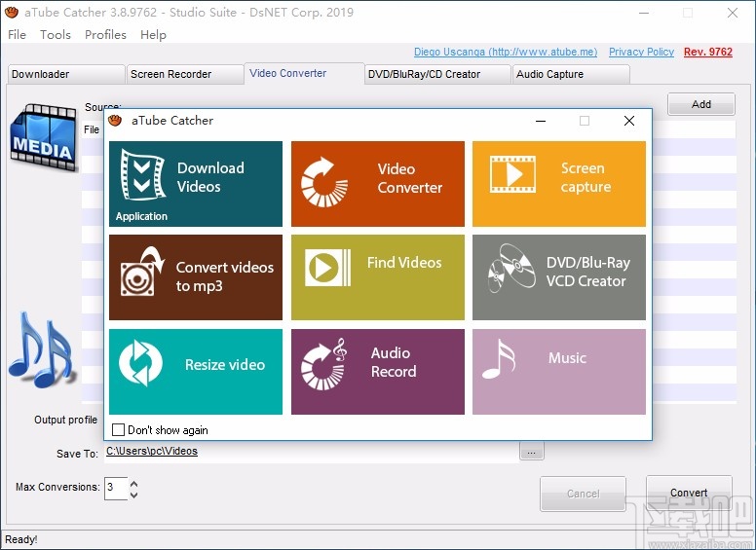This screenshot has width=756, height=550.
Task: Enable the Don't show again checkbox
Action: [119, 429]
